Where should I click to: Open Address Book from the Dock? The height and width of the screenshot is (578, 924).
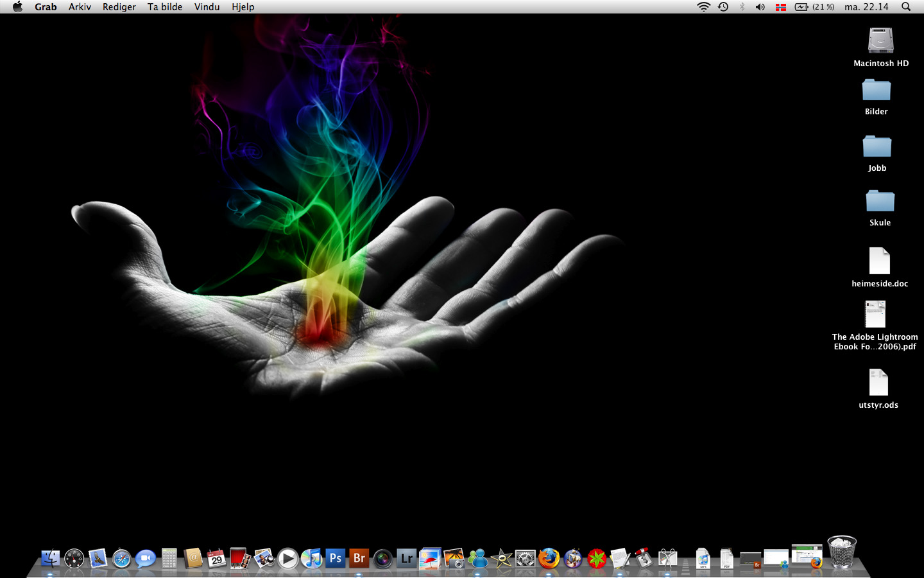(193, 558)
